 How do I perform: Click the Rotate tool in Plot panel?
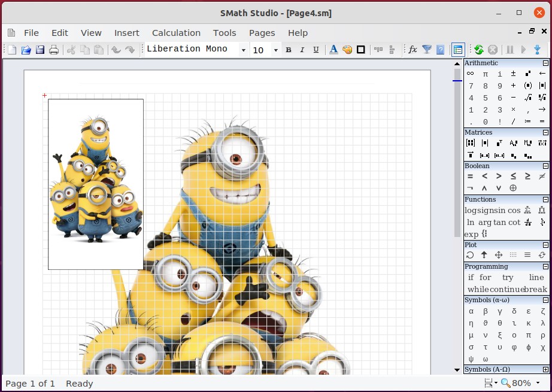coord(471,255)
